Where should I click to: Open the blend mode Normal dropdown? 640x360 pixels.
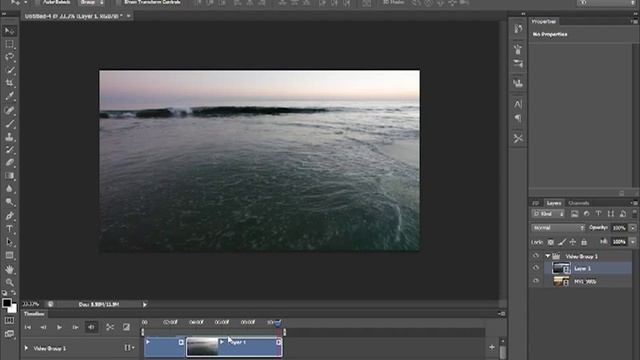(x=558, y=228)
